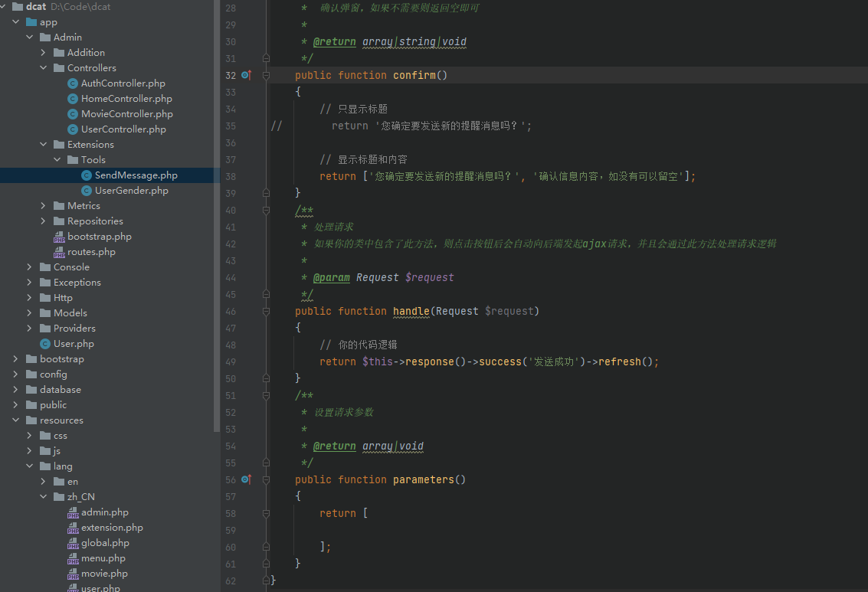This screenshot has height=592, width=868.
Task: Open UserGender.php in the project tree
Action: 131,191
